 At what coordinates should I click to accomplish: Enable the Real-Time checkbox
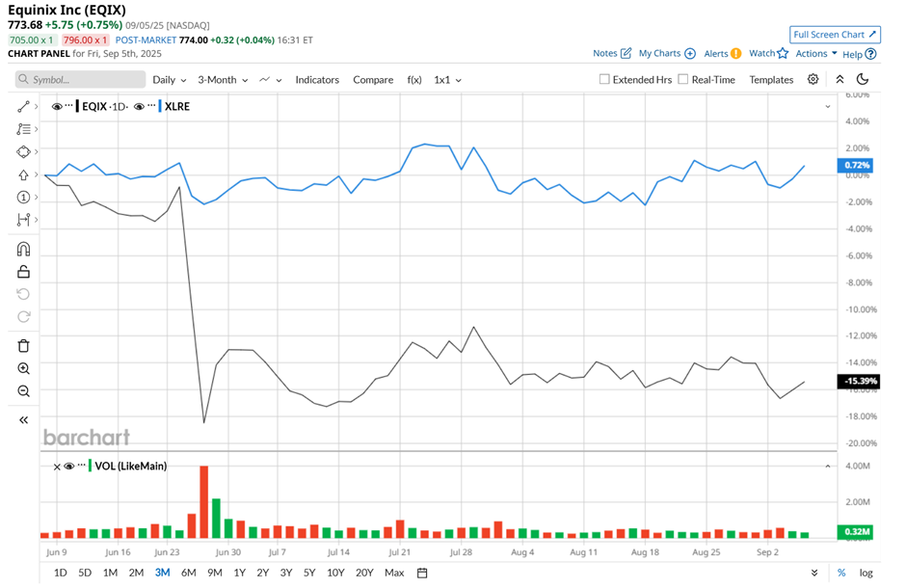[683, 79]
